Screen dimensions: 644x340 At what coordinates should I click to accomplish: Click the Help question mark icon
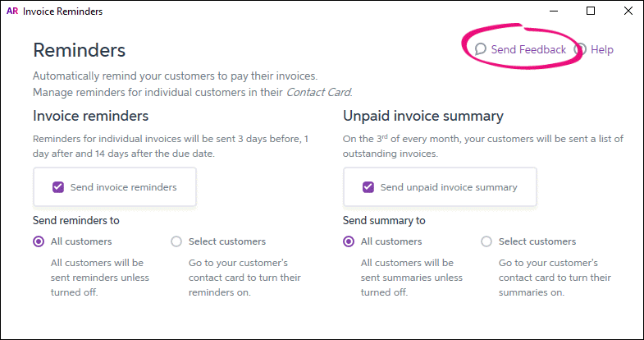coord(580,49)
